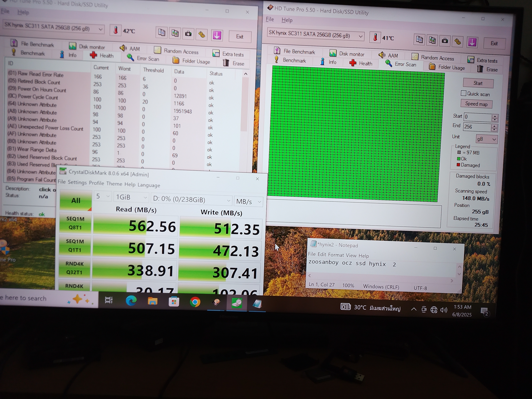Image resolution: width=532 pixels, height=399 pixels.
Task: Click Exit button in right HD Tune
Action: [x=494, y=43]
